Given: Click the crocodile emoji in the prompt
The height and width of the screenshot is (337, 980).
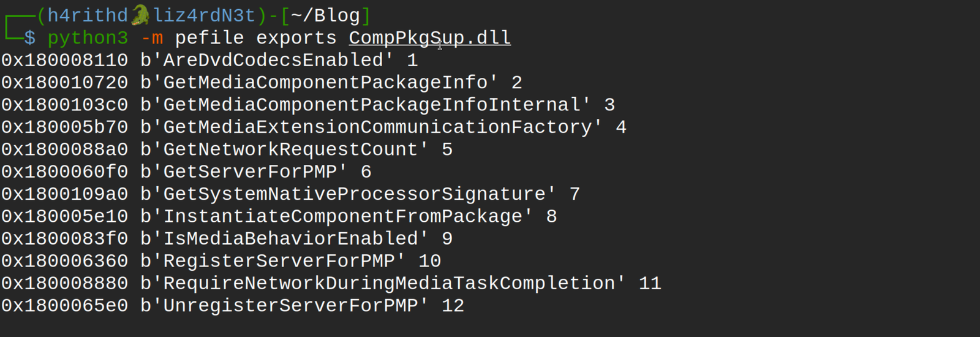Looking at the screenshot, I should click(140, 15).
